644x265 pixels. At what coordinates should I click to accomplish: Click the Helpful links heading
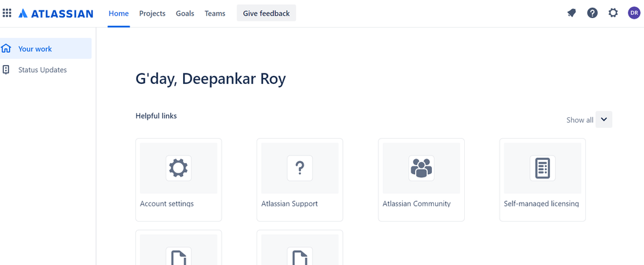tap(156, 116)
